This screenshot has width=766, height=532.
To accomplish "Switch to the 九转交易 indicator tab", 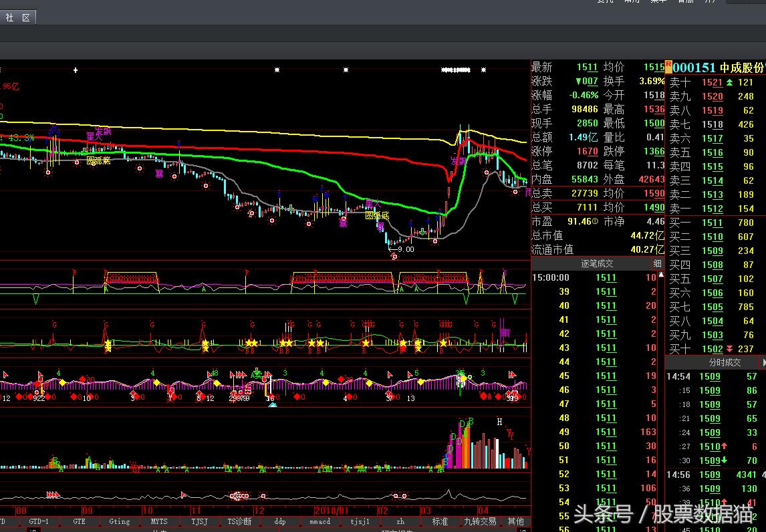I will (x=480, y=521).
